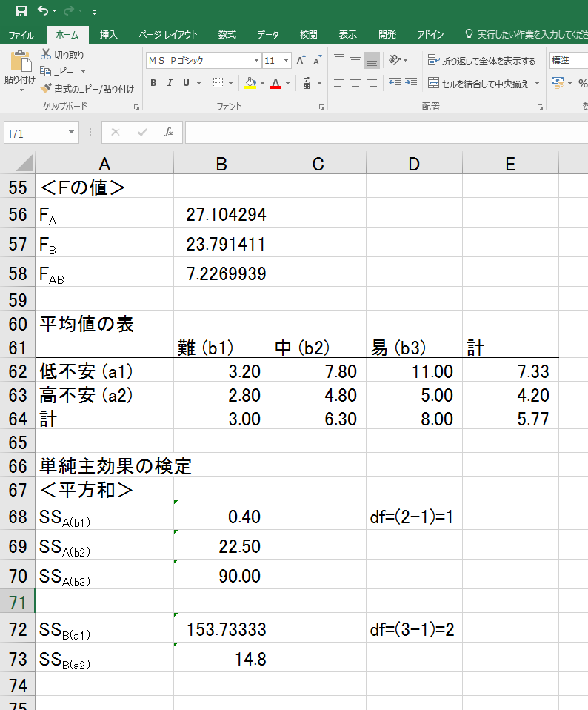Click the Redo arrow icon
Viewport: 588px width, 710px height.
[x=69, y=10]
